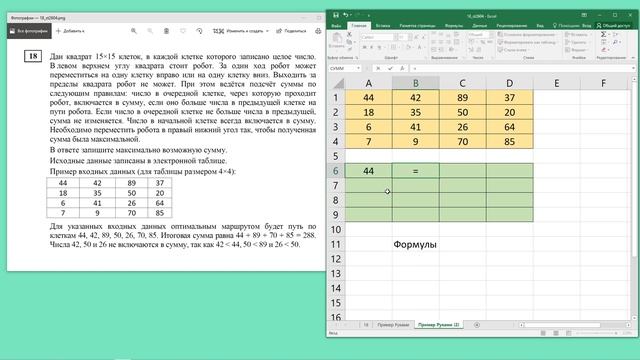This screenshot has height=360, width=640.
Task: Open the Главная ribbon tab
Action: pos(359,25)
